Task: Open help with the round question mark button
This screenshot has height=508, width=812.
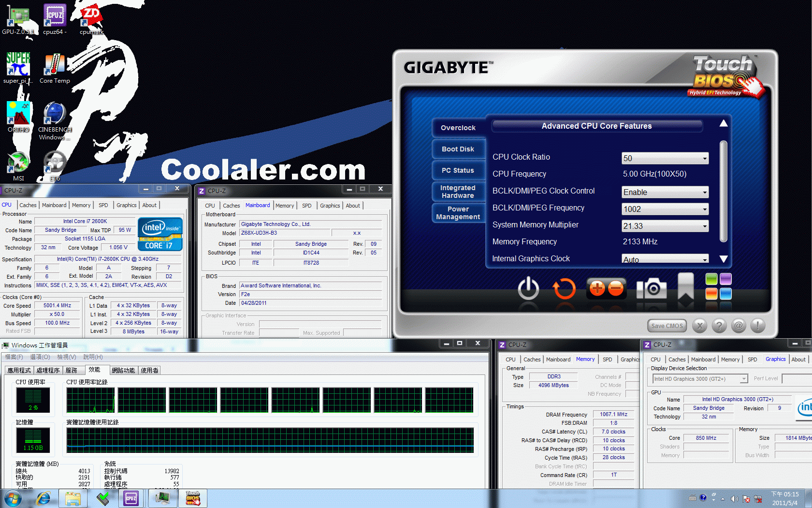Action: point(719,326)
